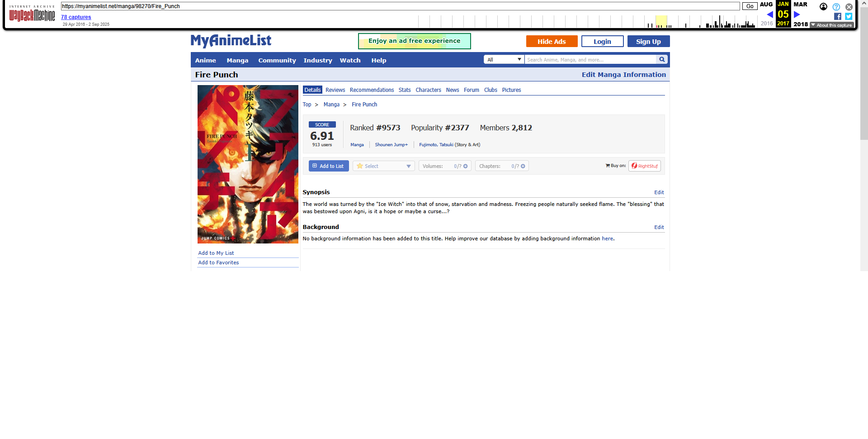The height and width of the screenshot is (439, 868).
Task: Open Wayback help question icon
Action: pyautogui.click(x=836, y=7)
